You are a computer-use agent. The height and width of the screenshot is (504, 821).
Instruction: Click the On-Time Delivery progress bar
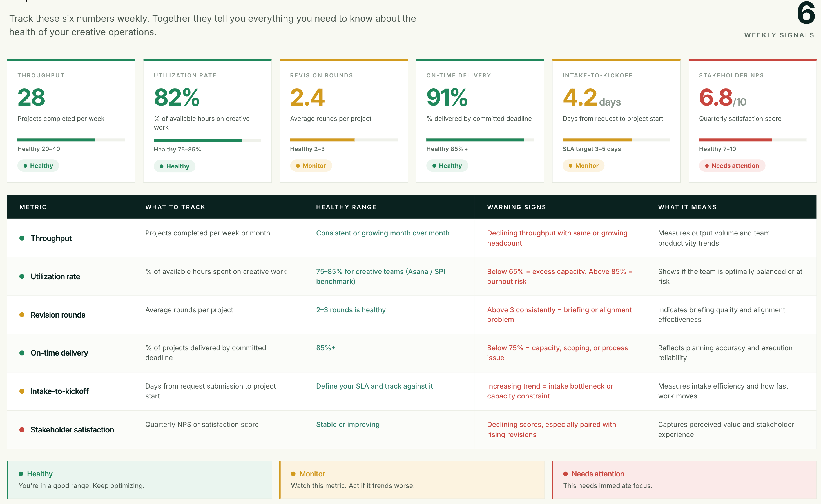[480, 140]
